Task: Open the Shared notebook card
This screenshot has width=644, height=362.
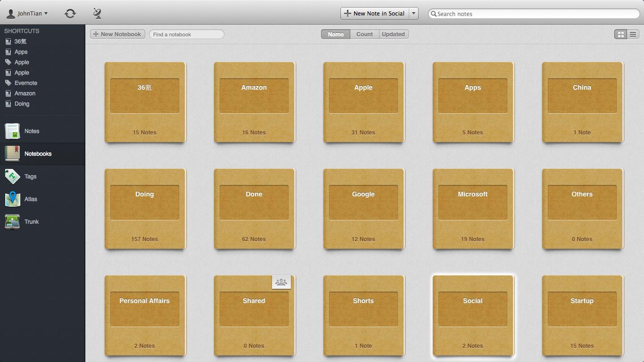Action: pos(255,315)
